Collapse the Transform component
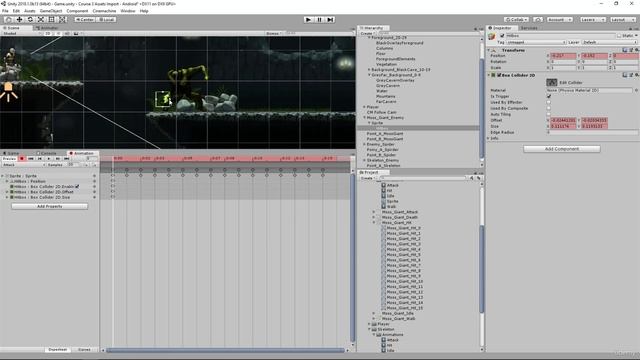The image size is (640, 360). point(489,50)
